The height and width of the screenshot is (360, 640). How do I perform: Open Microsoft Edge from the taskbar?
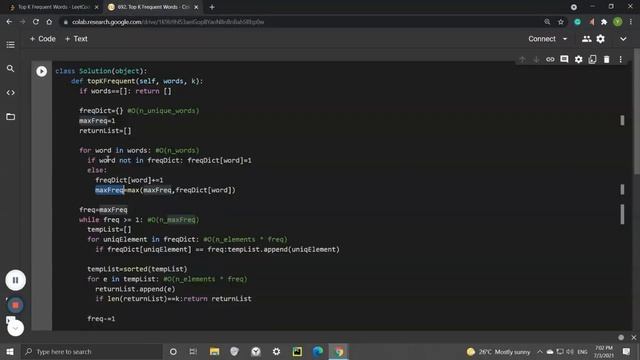(318, 352)
